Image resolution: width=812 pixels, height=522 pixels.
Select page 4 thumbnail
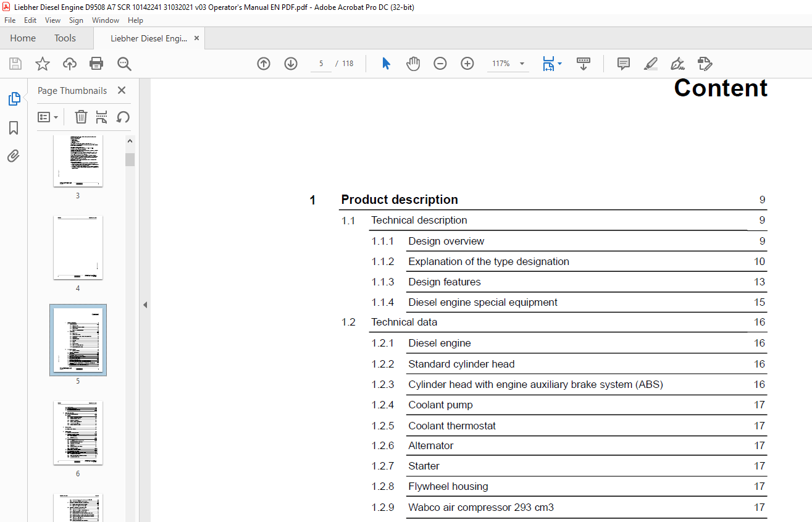point(78,247)
